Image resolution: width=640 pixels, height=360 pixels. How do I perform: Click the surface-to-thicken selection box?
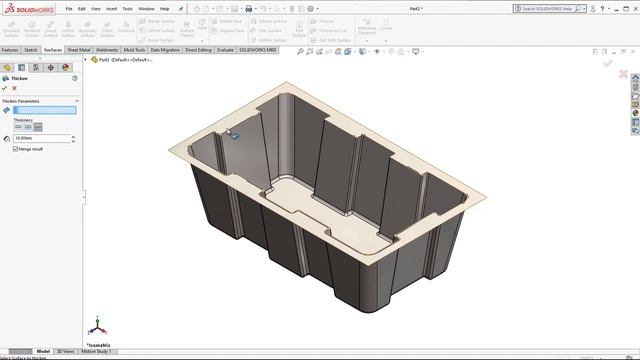(x=44, y=110)
